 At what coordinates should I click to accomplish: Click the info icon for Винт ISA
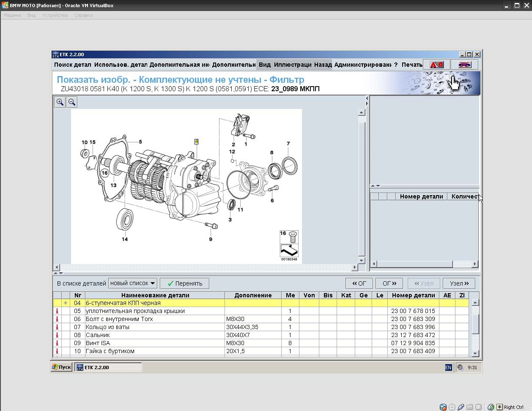(57, 343)
